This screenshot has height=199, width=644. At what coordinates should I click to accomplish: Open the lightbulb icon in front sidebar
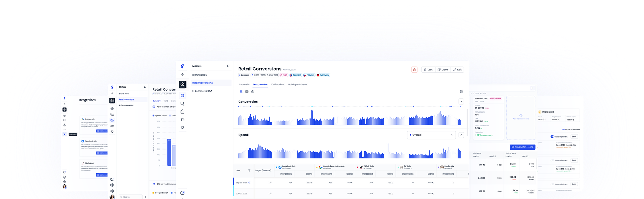click(x=182, y=127)
